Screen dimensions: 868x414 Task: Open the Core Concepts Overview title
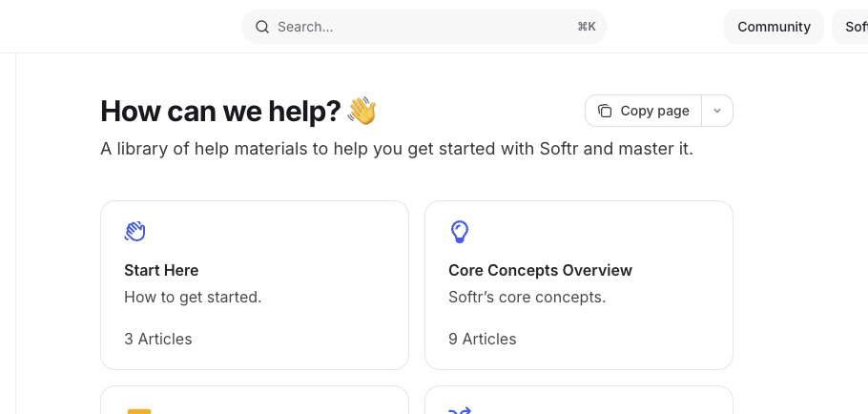(x=540, y=270)
